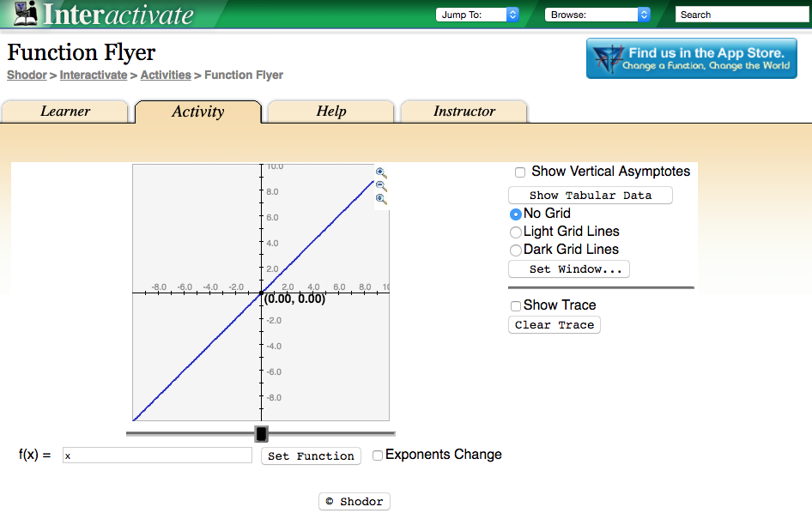
Task: Follow the Shodor breadcrumb link
Action: [x=27, y=75]
